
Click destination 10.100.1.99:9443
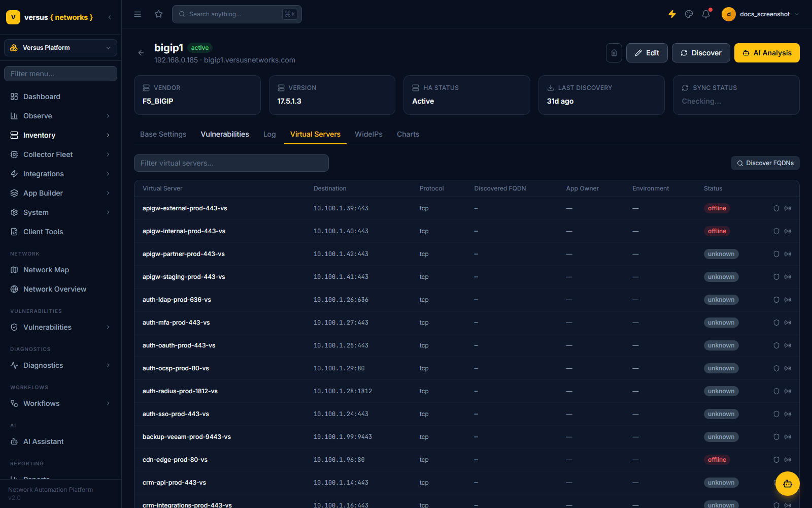tap(343, 437)
